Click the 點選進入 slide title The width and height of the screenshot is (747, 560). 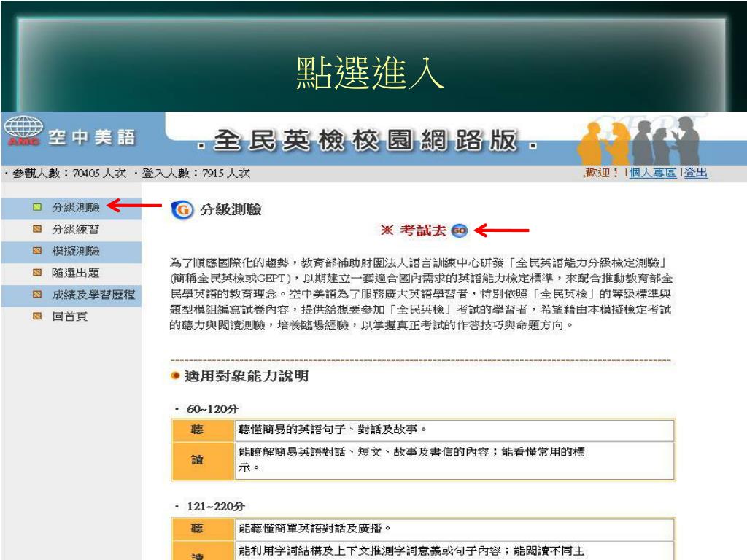point(370,72)
